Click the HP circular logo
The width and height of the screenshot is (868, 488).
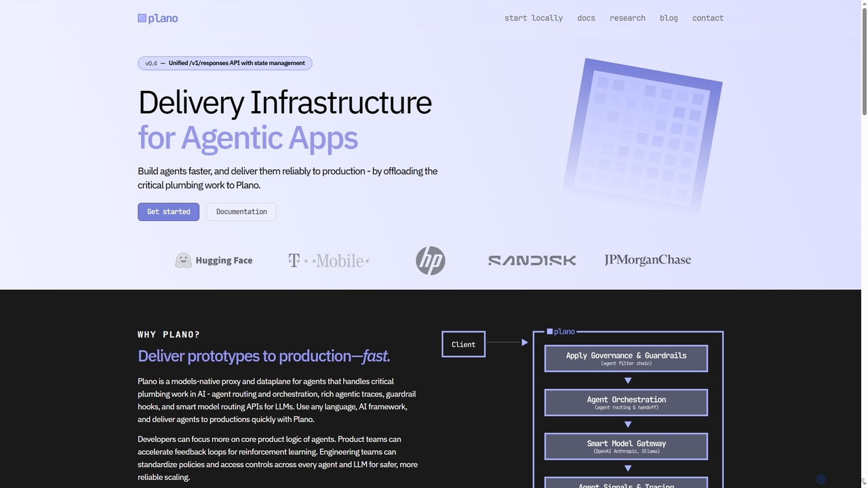(431, 260)
